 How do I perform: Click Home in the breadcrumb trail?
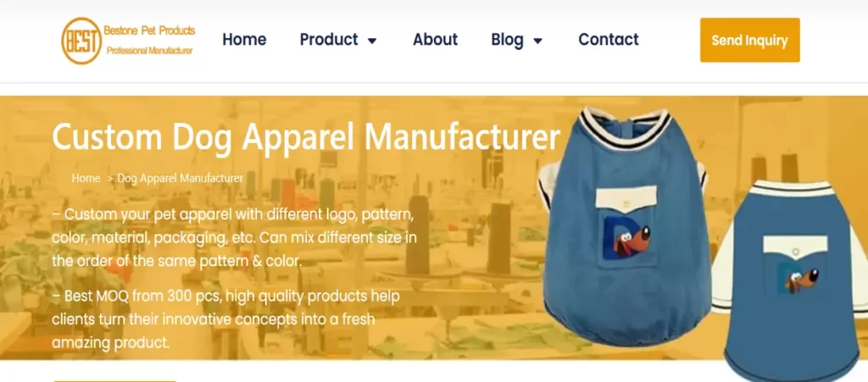(x=86, y=178)
